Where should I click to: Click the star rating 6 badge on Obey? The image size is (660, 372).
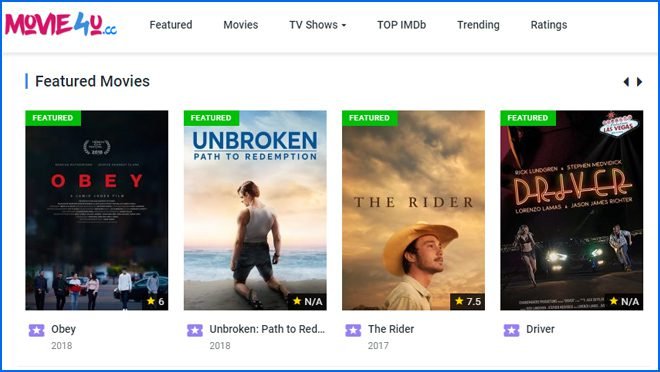coord(155,301)
